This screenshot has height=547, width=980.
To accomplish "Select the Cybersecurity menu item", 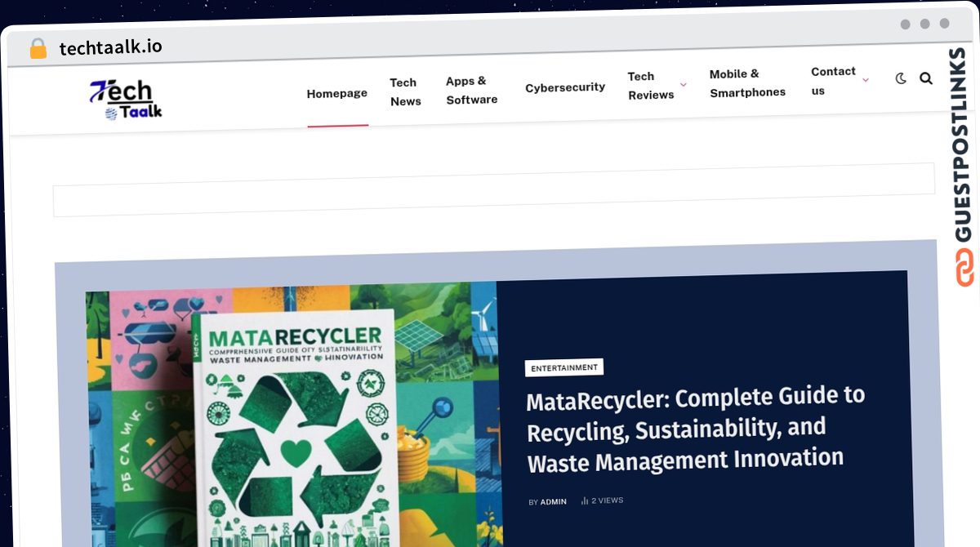I will pyautogui.click(x=565, y=87).
